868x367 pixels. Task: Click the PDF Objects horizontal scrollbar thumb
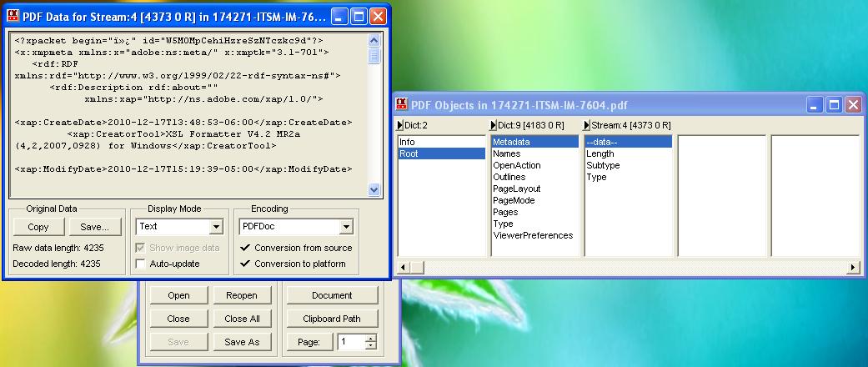click(x=417, y=268)
